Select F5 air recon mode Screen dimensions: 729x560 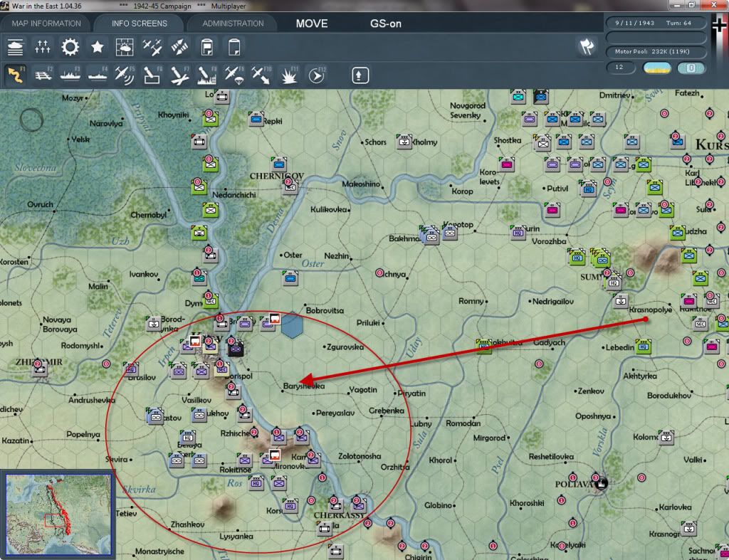click(125, 75)
